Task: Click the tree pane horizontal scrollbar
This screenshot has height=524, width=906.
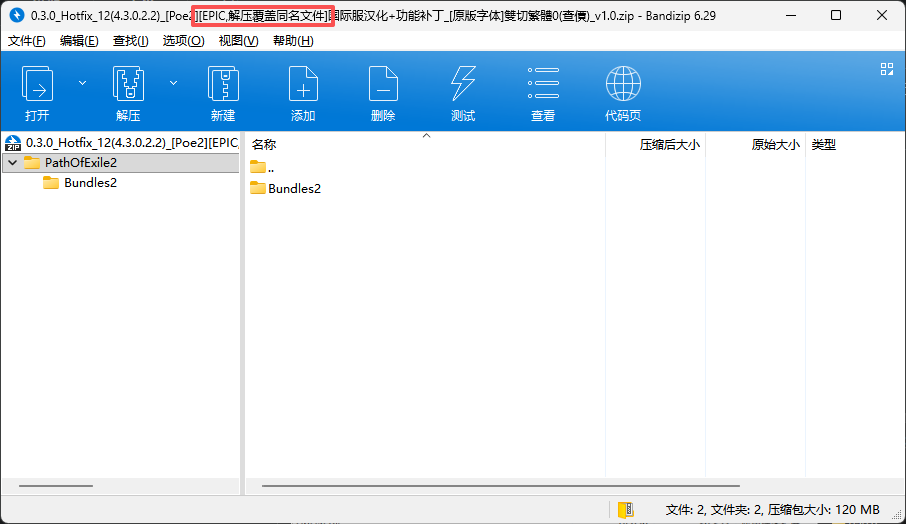Action: [x=56, y=486]
